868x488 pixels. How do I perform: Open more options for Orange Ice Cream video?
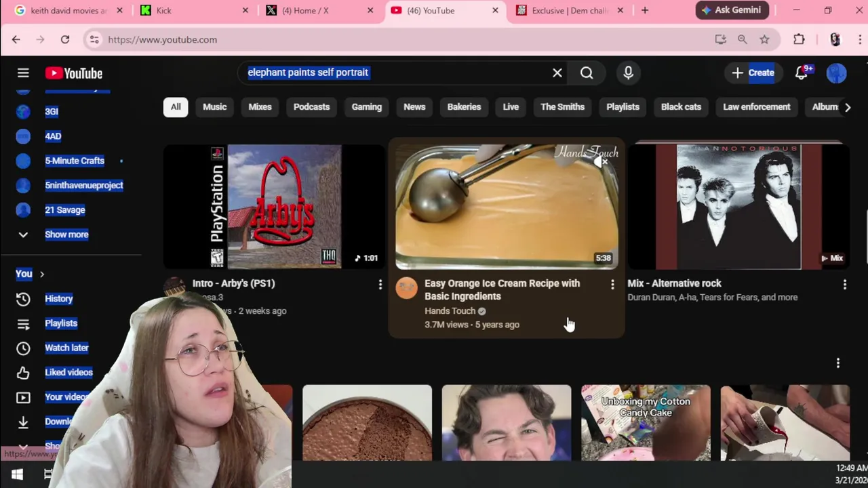(x=612, y=285)
